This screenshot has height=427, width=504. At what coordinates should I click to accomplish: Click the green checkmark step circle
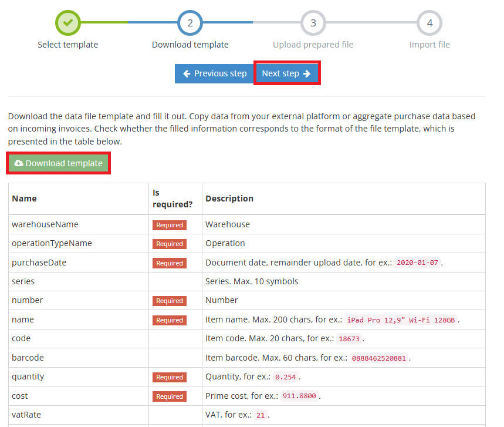[68, 23]
